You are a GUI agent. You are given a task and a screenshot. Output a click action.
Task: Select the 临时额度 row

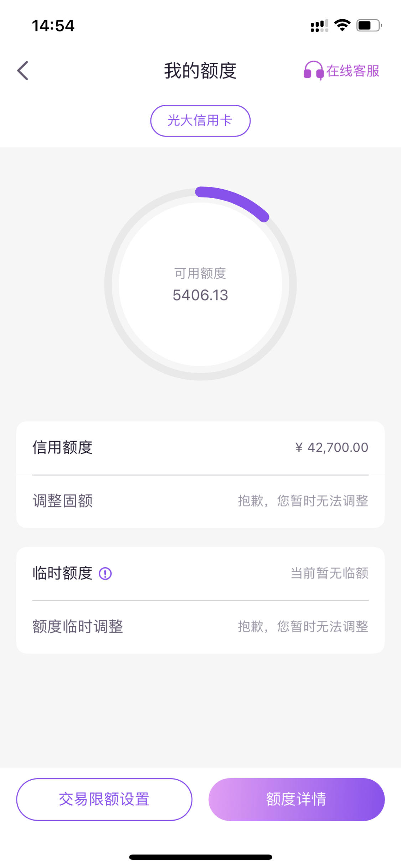pyautogui.click(x=200, y=574)
